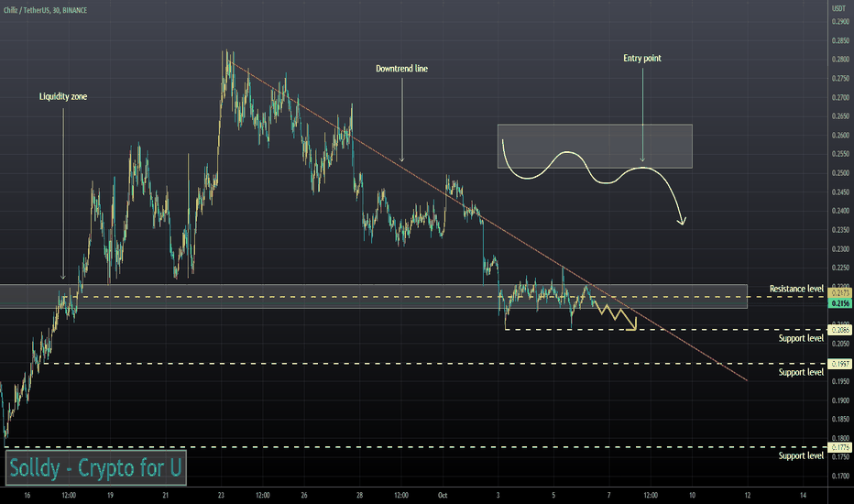
Task: Click the 0.2400 price axis label
Action: click(x=840, y=211)
